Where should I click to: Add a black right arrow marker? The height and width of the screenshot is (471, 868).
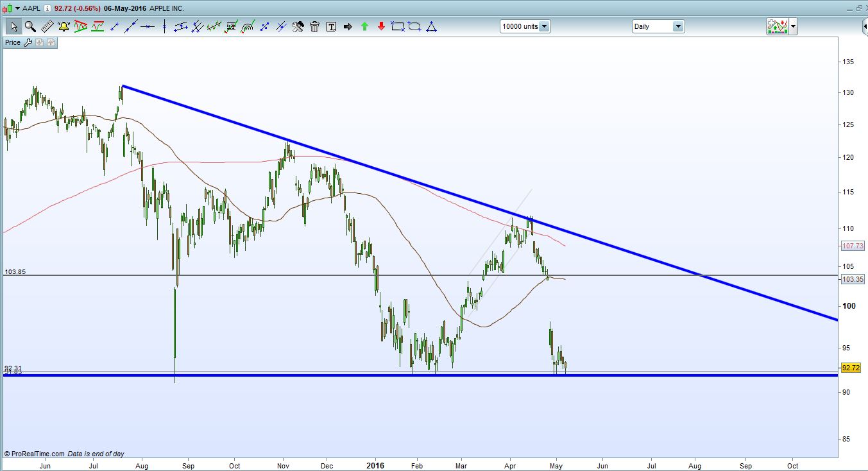pos(348,27)
